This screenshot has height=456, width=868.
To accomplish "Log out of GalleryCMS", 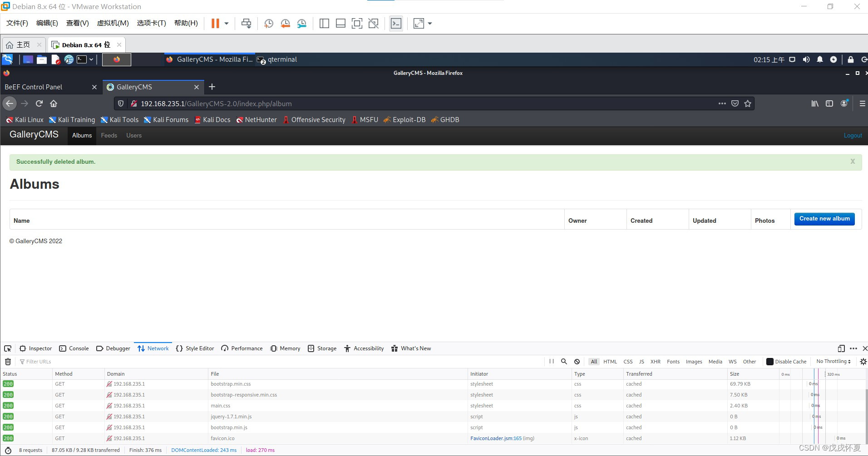I will pyautogui.click(x=853, y=135).
